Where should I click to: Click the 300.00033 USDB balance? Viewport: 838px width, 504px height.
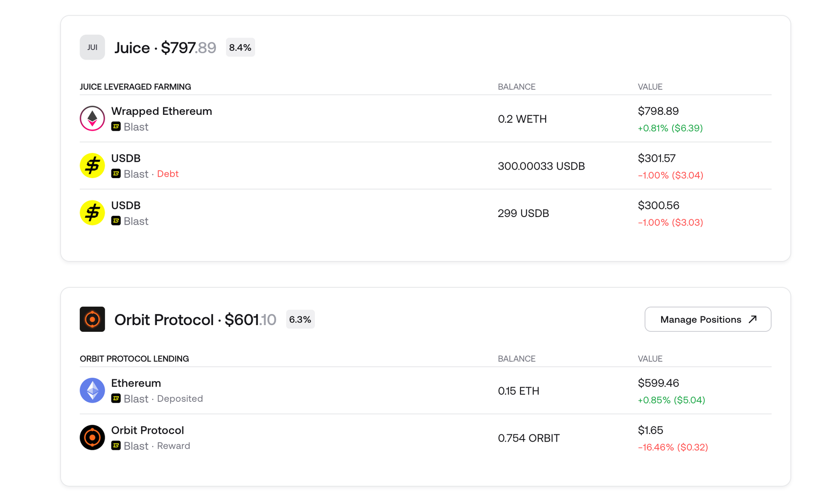(541, 166)
